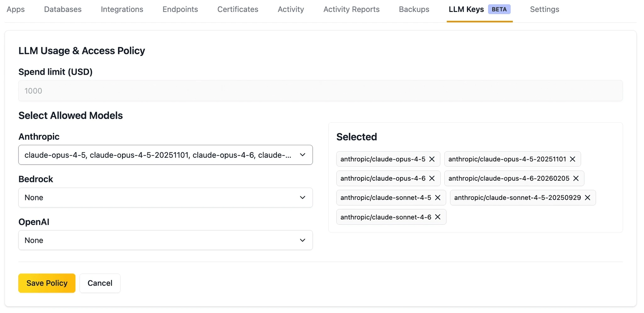Open the Settings tab
The image size is (644, 313).
pos(545,9)
